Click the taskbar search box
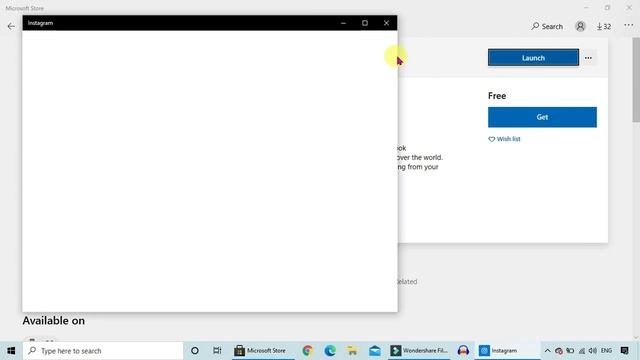640x360 pixels. pos(103,351)
